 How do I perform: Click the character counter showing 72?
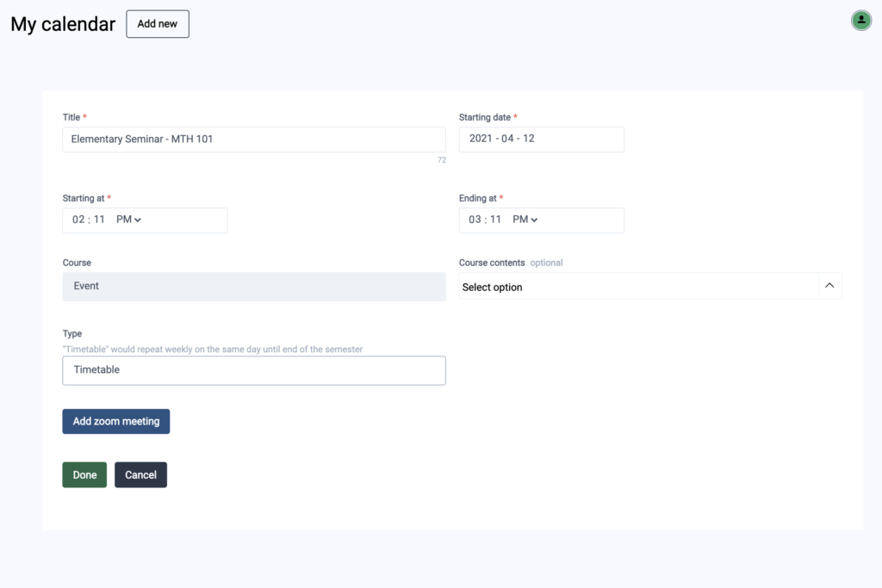442,159
